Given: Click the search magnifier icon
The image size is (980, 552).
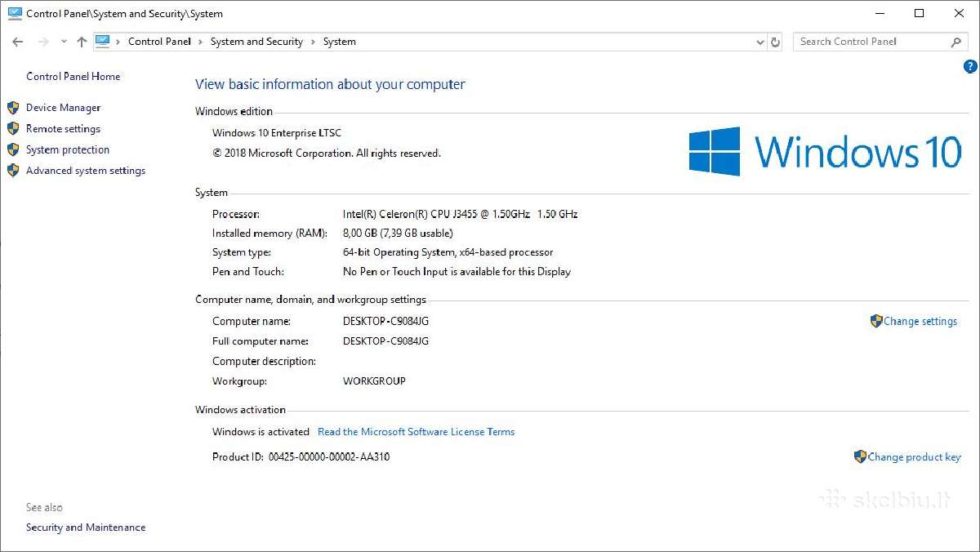Looking at the screenshot, I should tap(956, 42).
